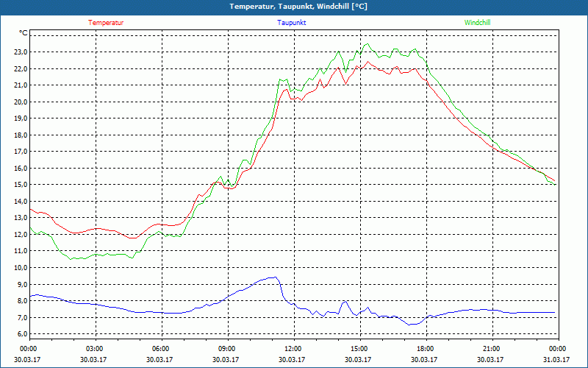Click the 11,0 y-axis value
The width and height of the screenshot is (588, 368).
[x=21, y=251]
